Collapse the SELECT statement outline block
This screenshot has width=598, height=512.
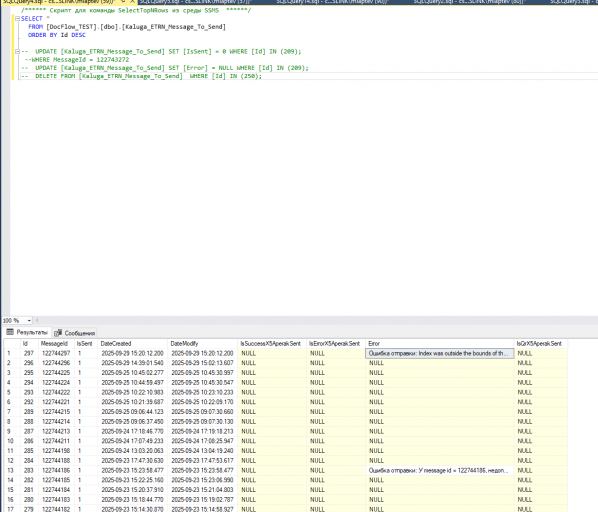tap(17, 18)
